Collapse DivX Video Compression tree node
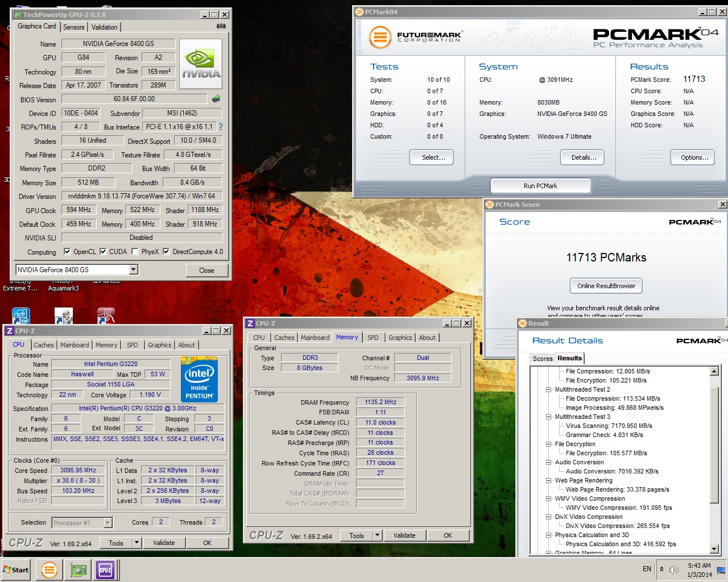 point(549,517)
